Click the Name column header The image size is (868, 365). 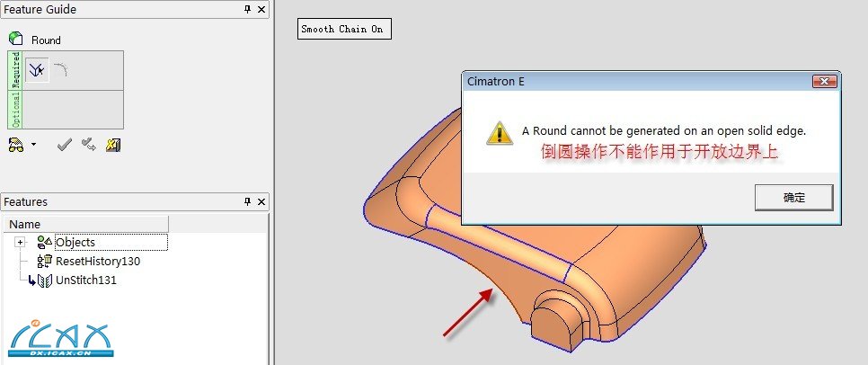86,225
